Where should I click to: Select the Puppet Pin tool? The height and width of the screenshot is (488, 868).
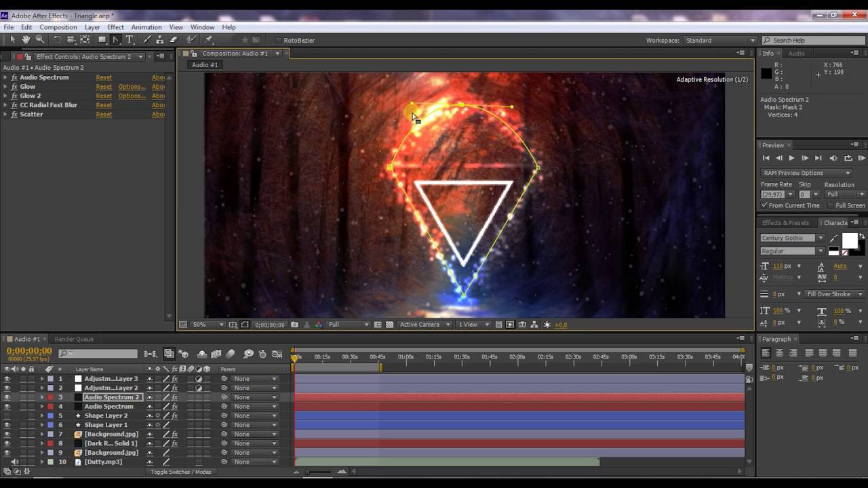(x=208, y=40)
